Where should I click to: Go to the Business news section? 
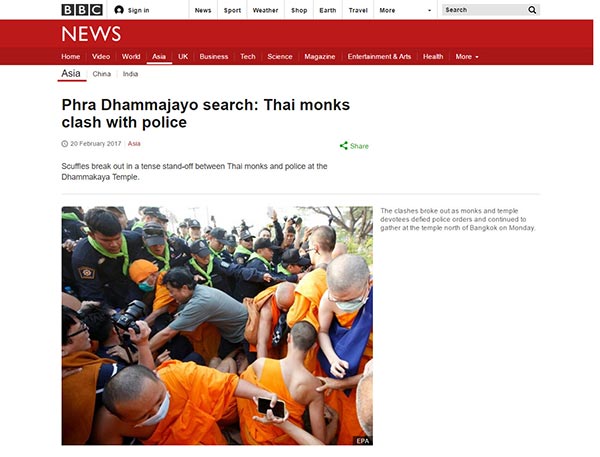pos(214,57)
